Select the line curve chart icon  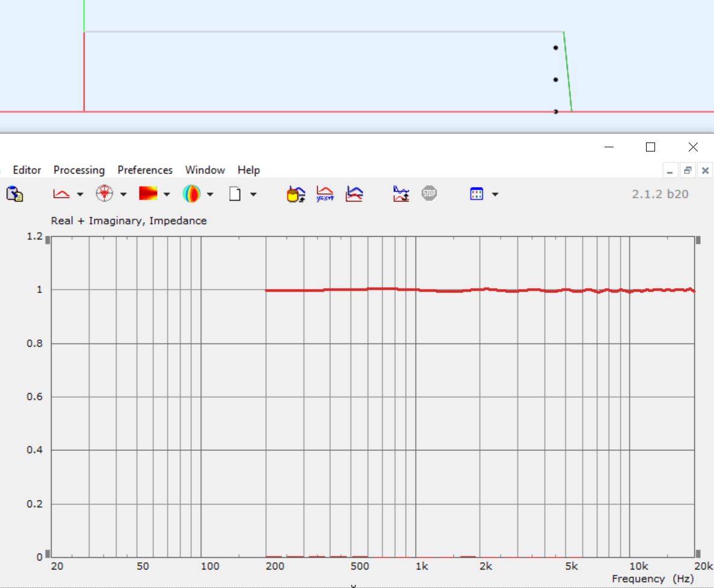tap(61, 194)
